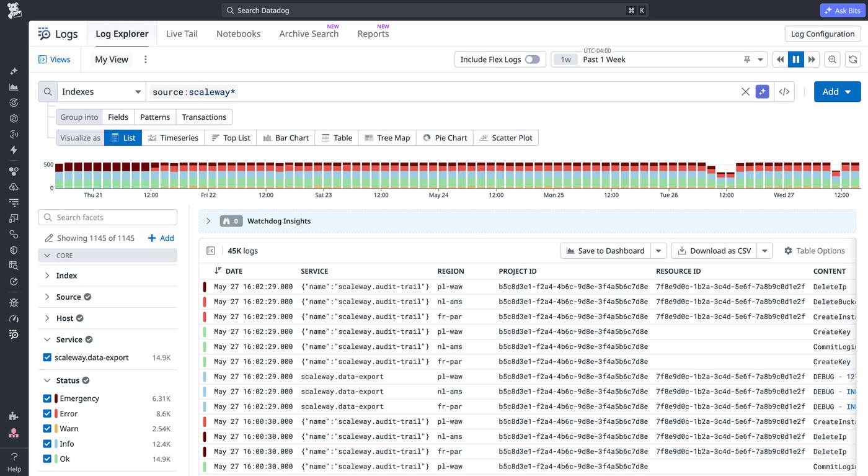Open Save to Dashboard dropdown arrow
Viewport: 868px width, 476px height.
tap(659, 251)
